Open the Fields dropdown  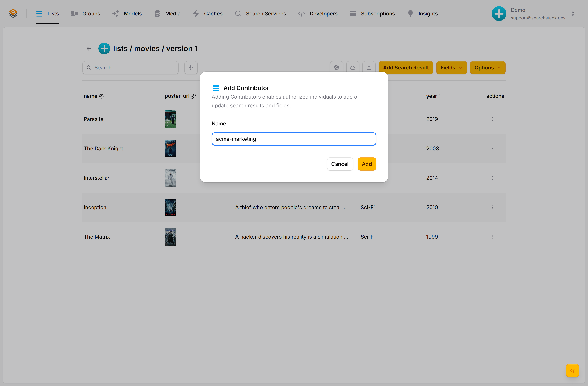[451, 68]
